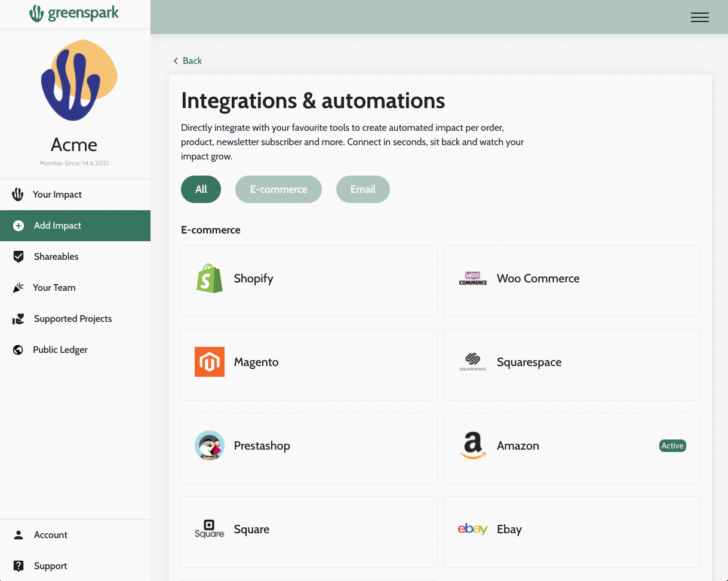The height and width of the screenshot is (581, 728).
Task: Click the Magento orange logo
Action: coord(210,362)
